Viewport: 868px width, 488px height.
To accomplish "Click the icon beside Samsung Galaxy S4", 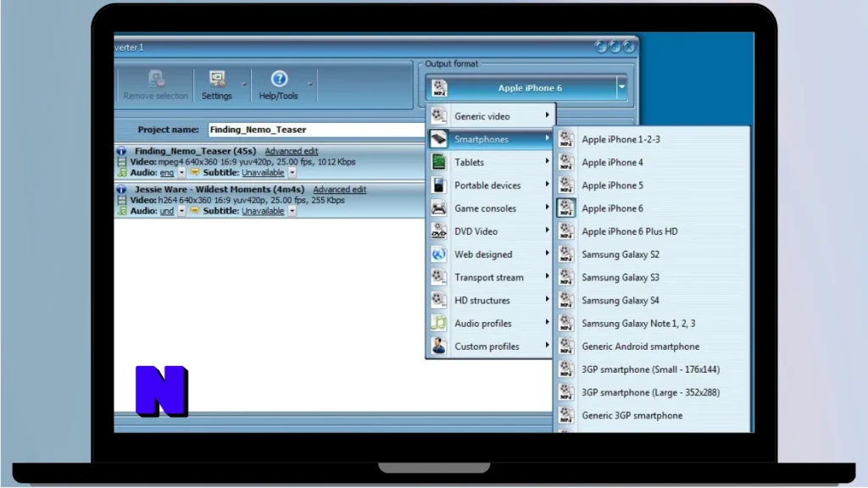I will 565,300.
